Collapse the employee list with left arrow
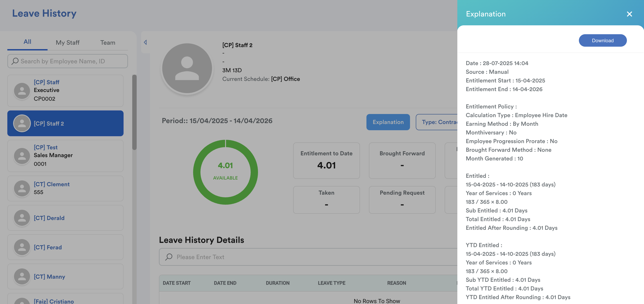Screen dimensions: 644x304 point(145,42)
